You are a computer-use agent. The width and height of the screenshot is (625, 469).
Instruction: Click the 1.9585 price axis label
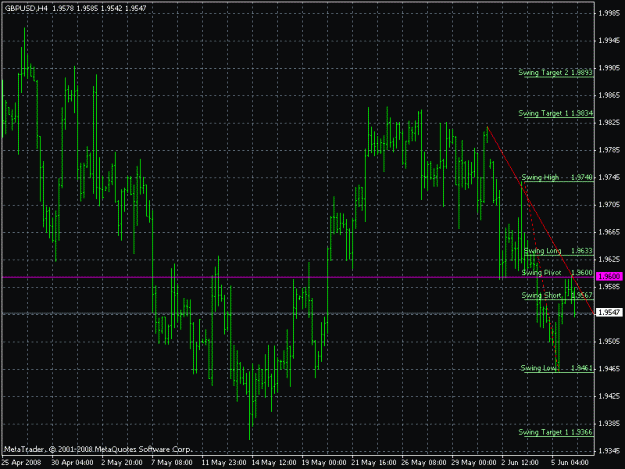(x=609, y=287)
